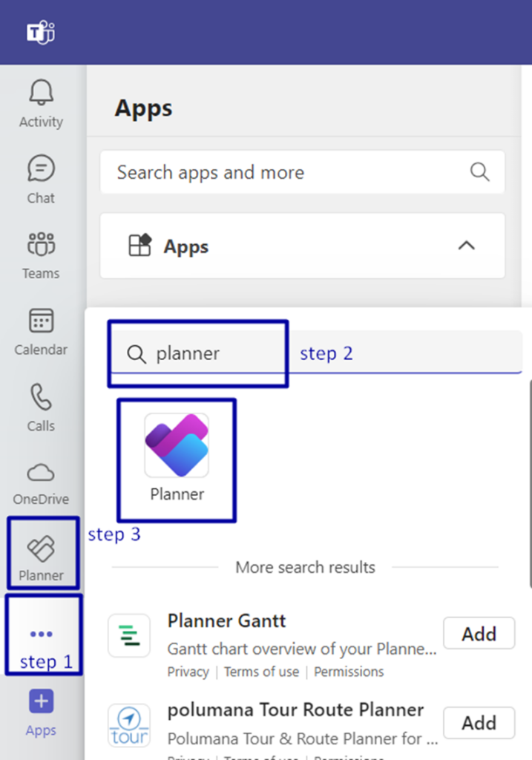Select the Calls icon
532x760 pixels.
coord(40,398)
